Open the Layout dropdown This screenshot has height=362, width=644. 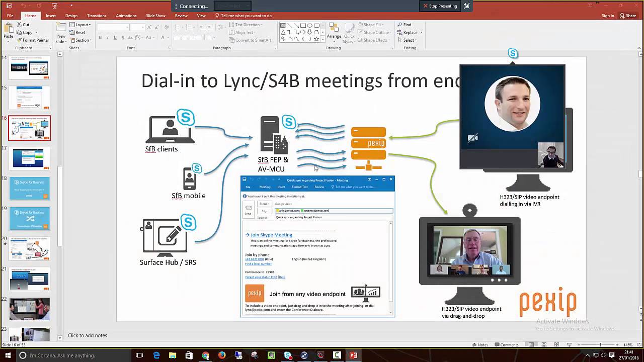80,25
